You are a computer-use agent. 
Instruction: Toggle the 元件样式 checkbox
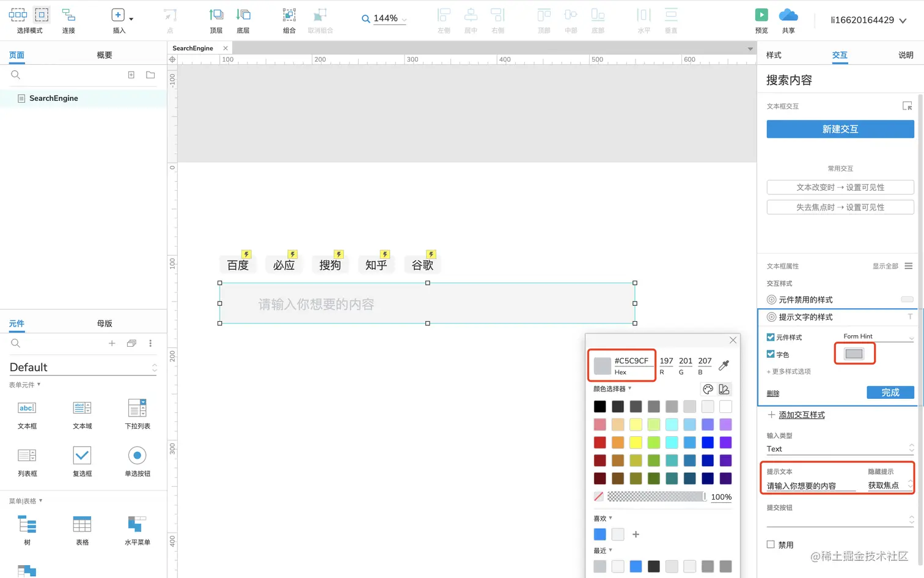771,337
